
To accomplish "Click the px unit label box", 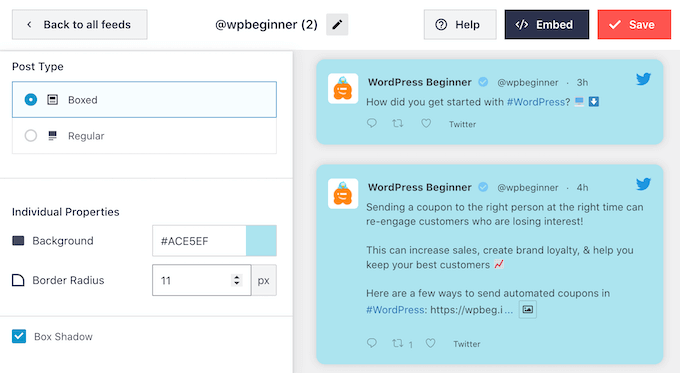I will pos(264,280).
